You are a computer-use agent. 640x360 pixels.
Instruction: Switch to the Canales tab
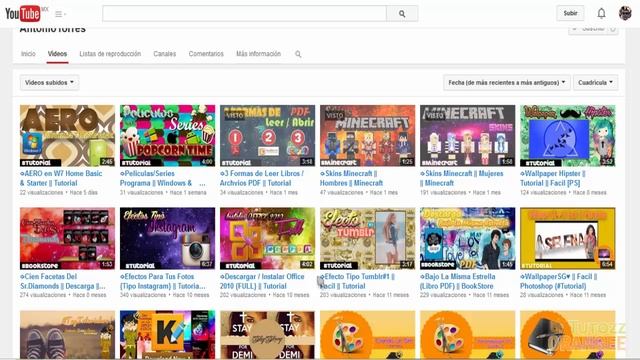(x=164, y=54)
